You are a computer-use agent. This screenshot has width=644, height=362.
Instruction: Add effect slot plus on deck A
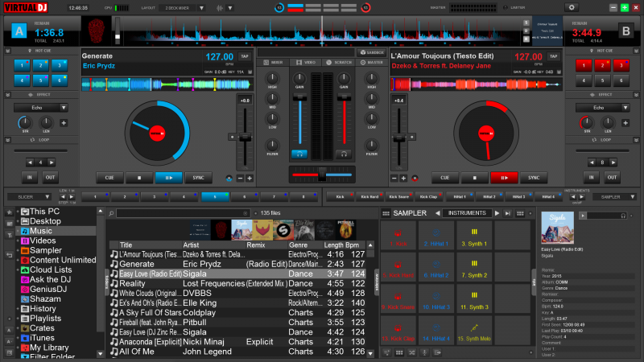[x=64, y=123]
